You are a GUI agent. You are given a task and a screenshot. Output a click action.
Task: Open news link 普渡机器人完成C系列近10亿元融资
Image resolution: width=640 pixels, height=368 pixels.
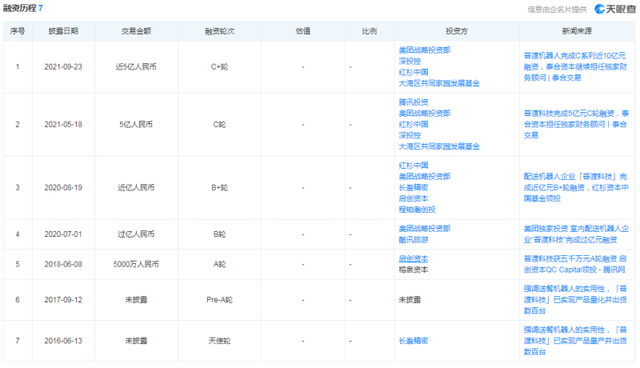click(576, 67)
